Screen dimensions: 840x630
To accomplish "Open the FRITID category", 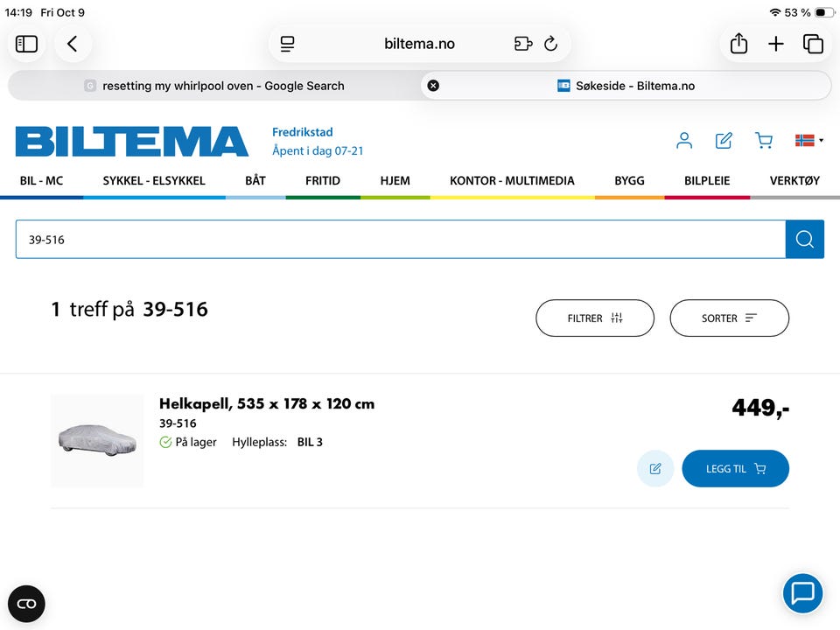I will [323, 181].
